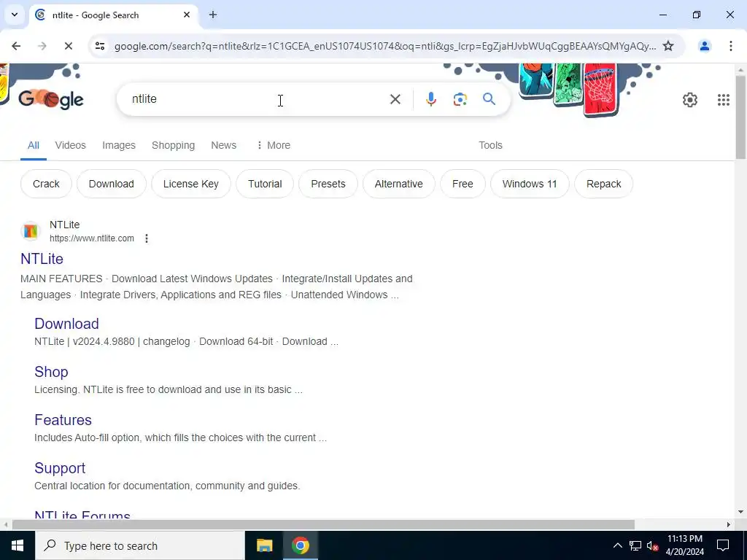Open three-dot options next to ntlite.com result
Viewport: 747px width, 560px height.
(147, 238)
